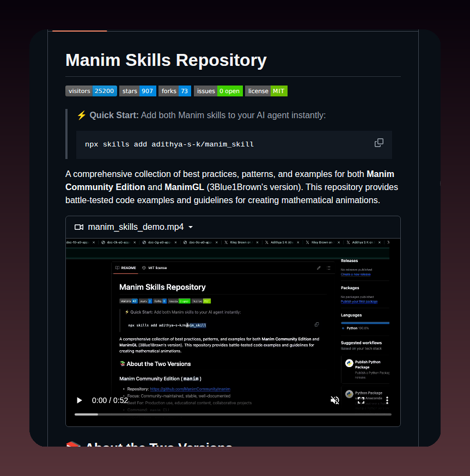Click Publish your first package link in video
Image resolution: width=470 pixels, height=476 pixels.
[359, 302]
